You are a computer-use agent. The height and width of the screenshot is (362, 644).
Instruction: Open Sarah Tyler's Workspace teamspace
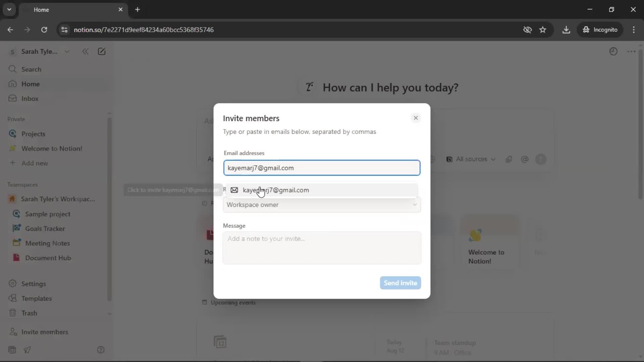(x=57, y=199)
